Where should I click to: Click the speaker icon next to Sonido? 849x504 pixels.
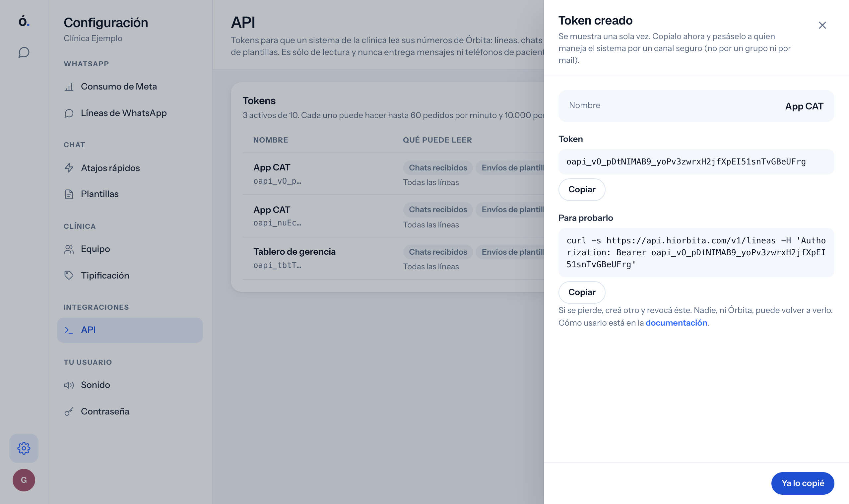point(69,385)
